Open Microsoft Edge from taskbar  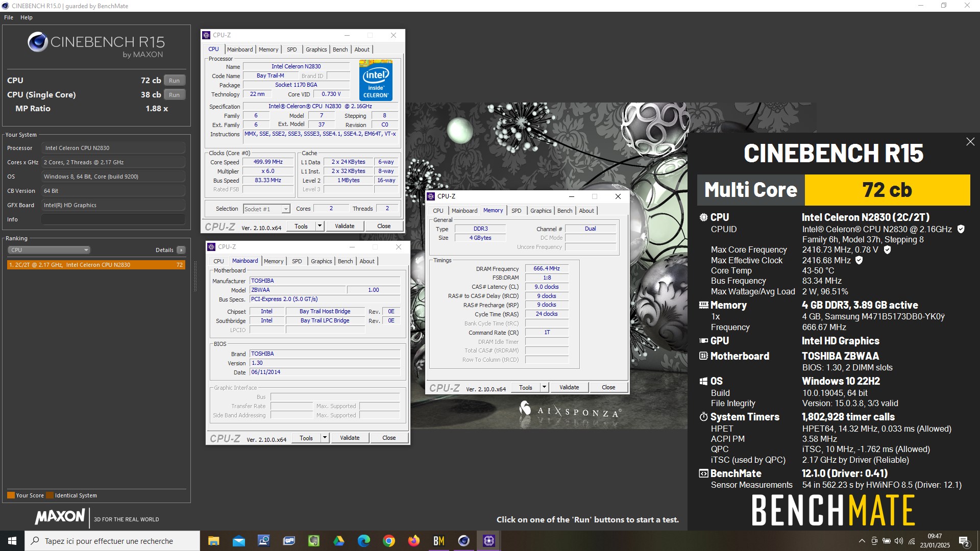363,541
